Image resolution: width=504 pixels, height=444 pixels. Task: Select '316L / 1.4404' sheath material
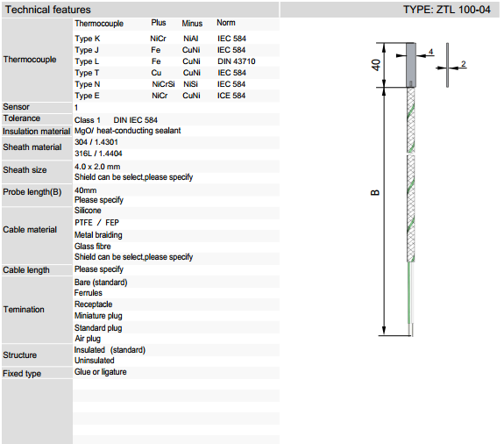click(x=98, y=154)
